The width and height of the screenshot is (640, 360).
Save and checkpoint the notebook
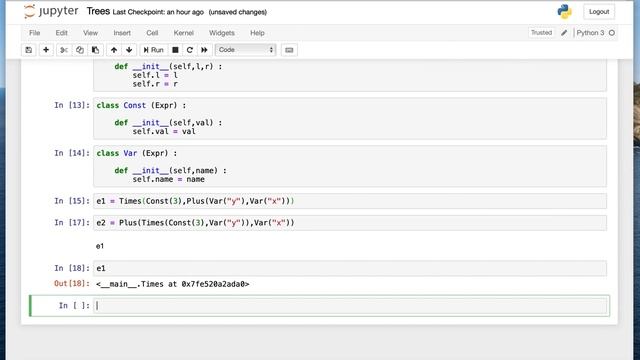29,50
